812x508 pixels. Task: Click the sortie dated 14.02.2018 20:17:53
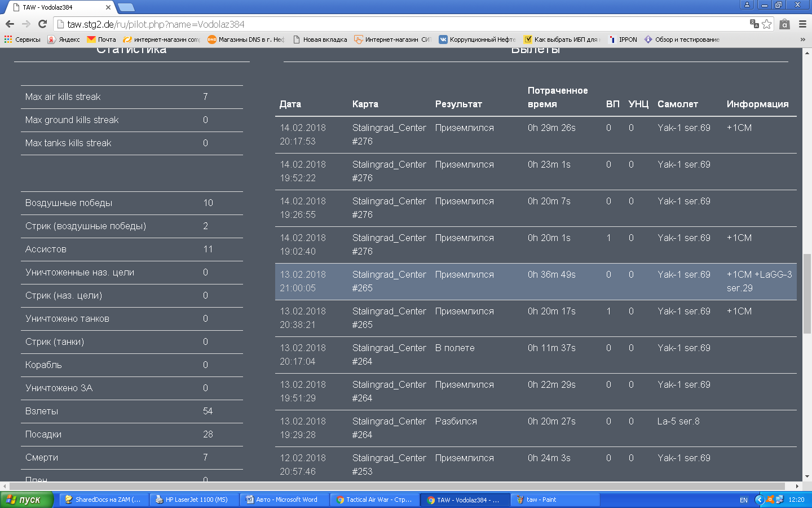click(536, 135)
